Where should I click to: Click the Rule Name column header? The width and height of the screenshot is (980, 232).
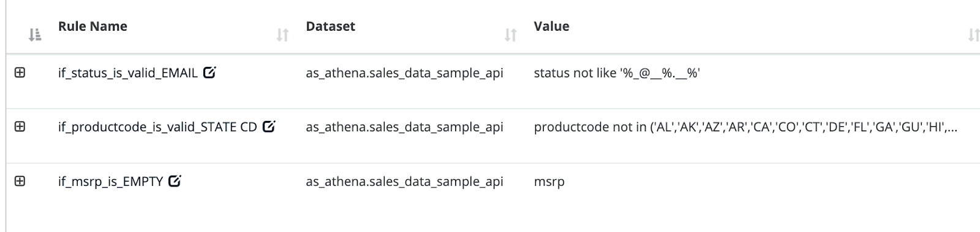[92, 26]
